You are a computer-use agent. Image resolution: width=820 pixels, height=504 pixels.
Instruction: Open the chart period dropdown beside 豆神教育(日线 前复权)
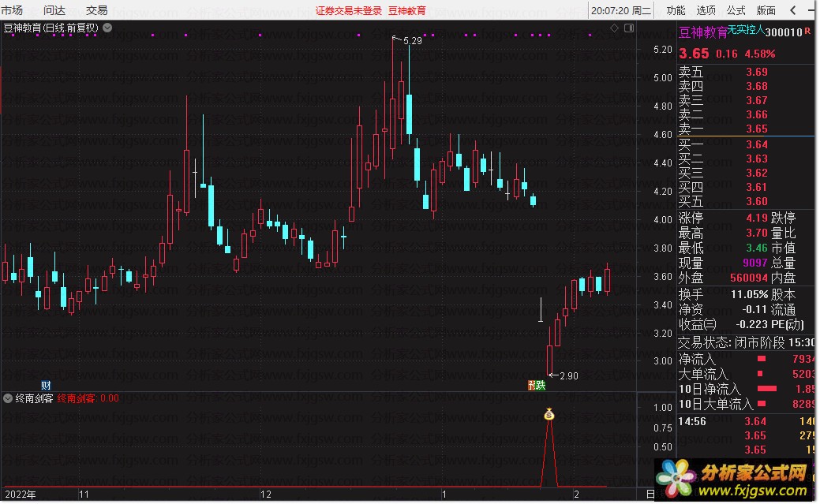(x=108, y=28)
